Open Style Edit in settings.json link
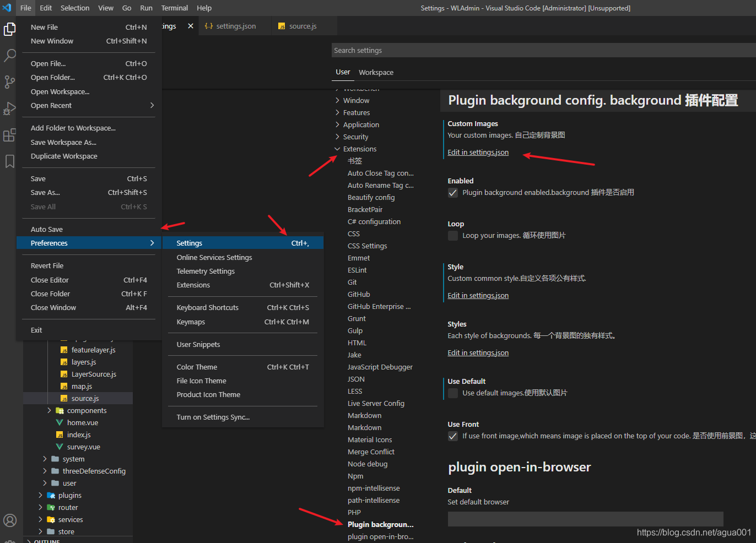This screenshot has height=543, width=756. tap(478, 296)
